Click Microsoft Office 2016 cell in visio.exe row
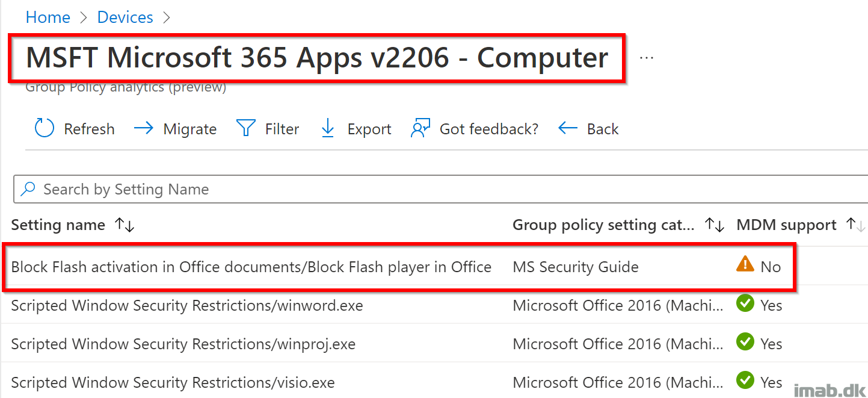Screen dimensions: 868x398 tap(618, 382)
